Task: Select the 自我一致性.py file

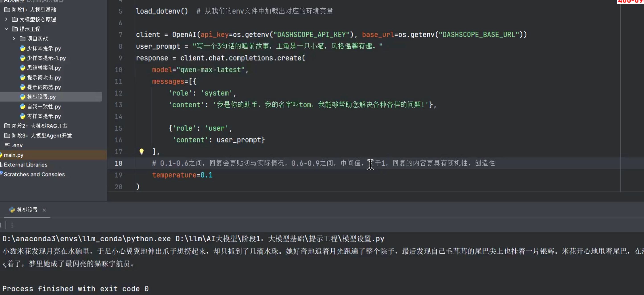Action: click(x=44, y=107)
